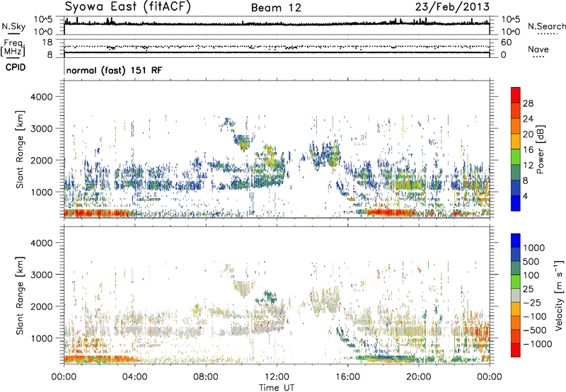Click the '25' label on the velocity colorbar
This screenshot has width=566, height=392.
tap(528, 289)
